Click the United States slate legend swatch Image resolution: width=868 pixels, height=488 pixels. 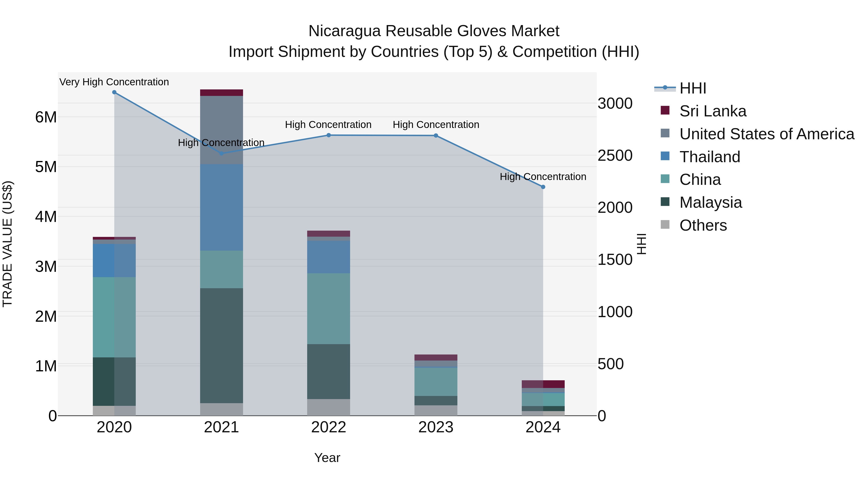click(665, 133)
